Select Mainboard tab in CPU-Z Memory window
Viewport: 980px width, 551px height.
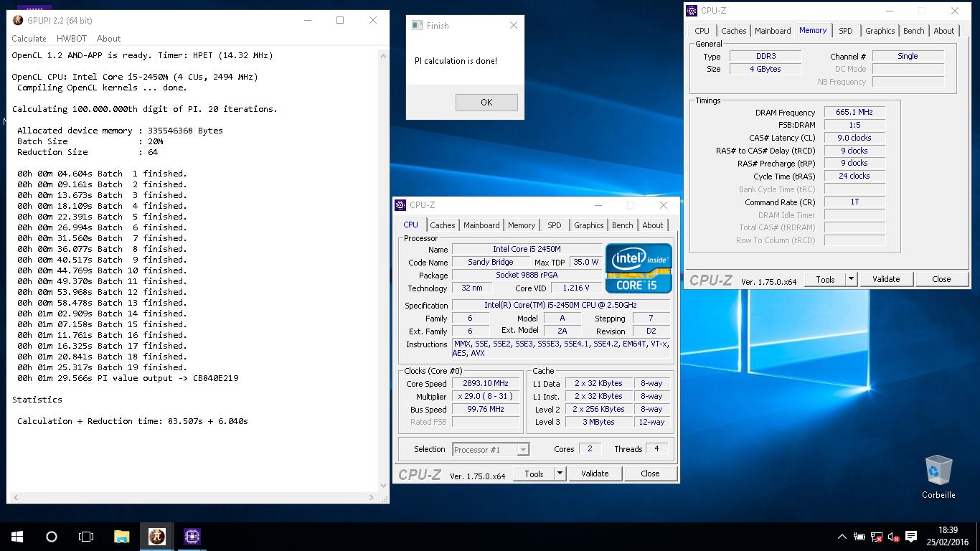(x=773, y=31)
